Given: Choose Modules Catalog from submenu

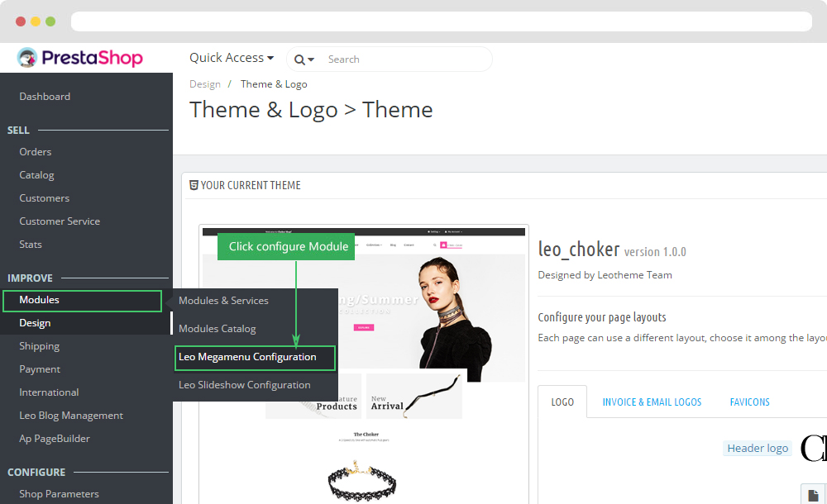Looking at the screenshot, I should [218, 329].
